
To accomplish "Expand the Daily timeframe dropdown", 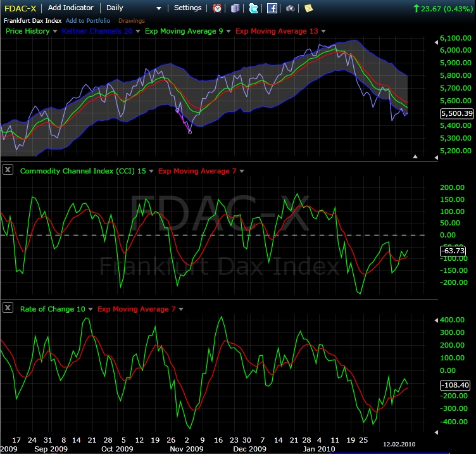I will pyautogui.click(x=158, y=8).
